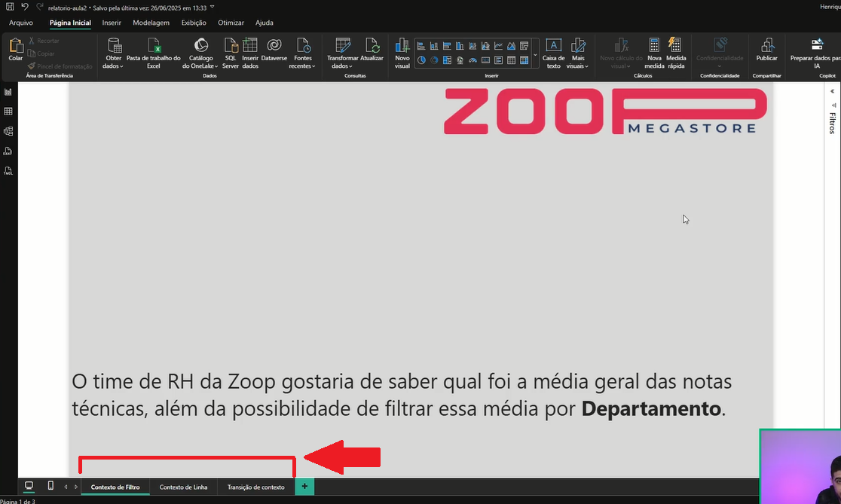Open the Contexto de Filtro page tab

pos(115,487)
